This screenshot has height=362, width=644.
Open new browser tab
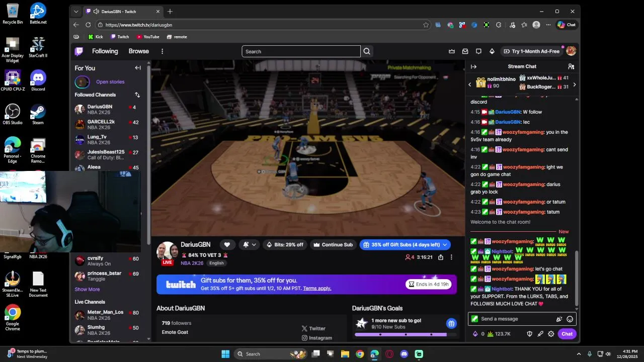[x=170, y=12]
